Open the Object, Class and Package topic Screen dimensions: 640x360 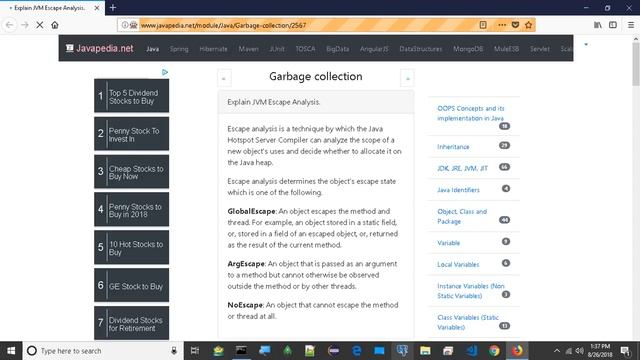click(x=462, y=216)
